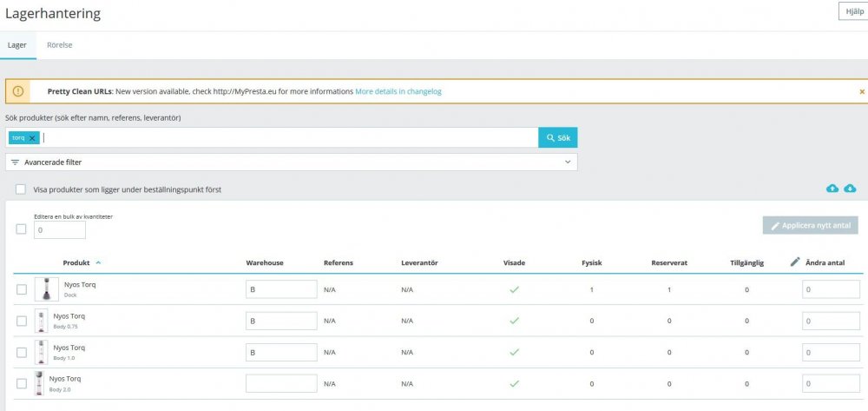Click the Produkt column sort arrow
Screen dimensions: 868x411
click(98, 262)
